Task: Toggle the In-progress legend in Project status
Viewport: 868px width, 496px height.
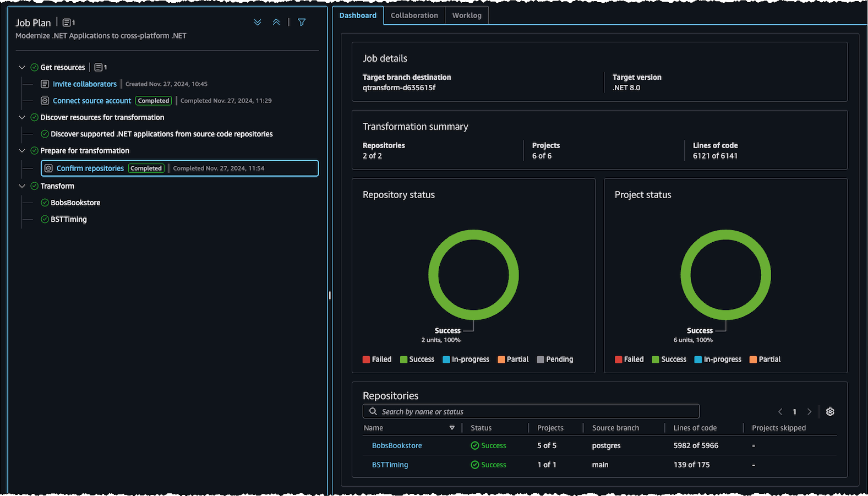Action: pyautogui.click(x=718, y=359)
